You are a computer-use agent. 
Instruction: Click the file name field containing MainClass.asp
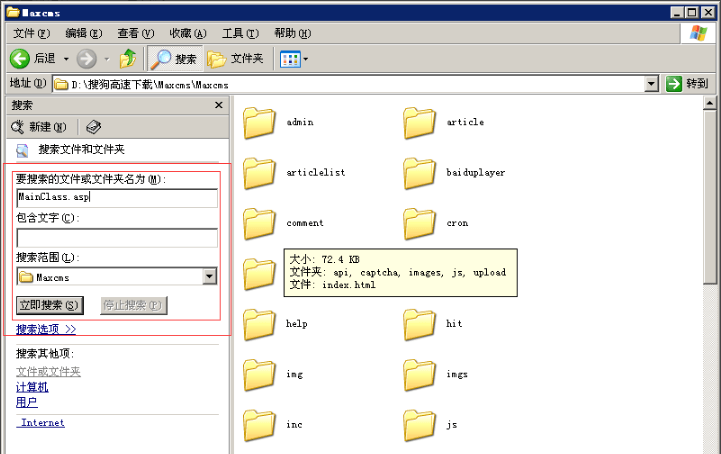[x=117, y=198]
